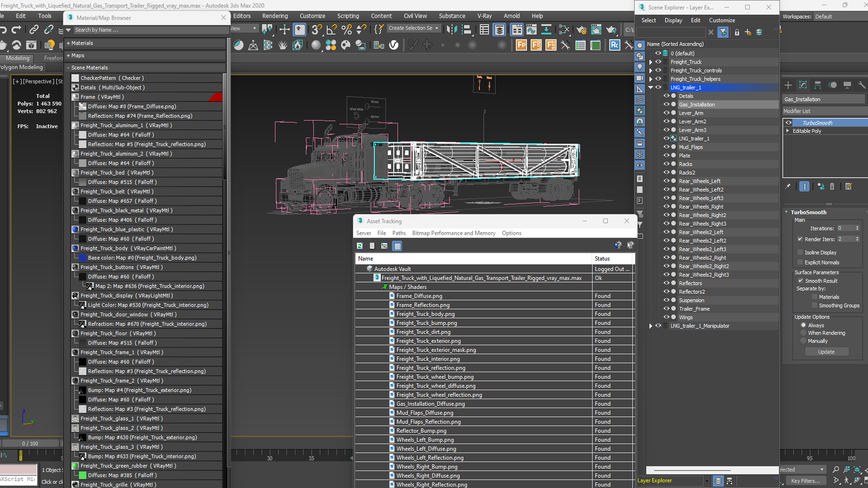Toggle Smooth Result checkbox
Image resolution: width=868 pixels, height=488 pixels.
tap(800, 281)
